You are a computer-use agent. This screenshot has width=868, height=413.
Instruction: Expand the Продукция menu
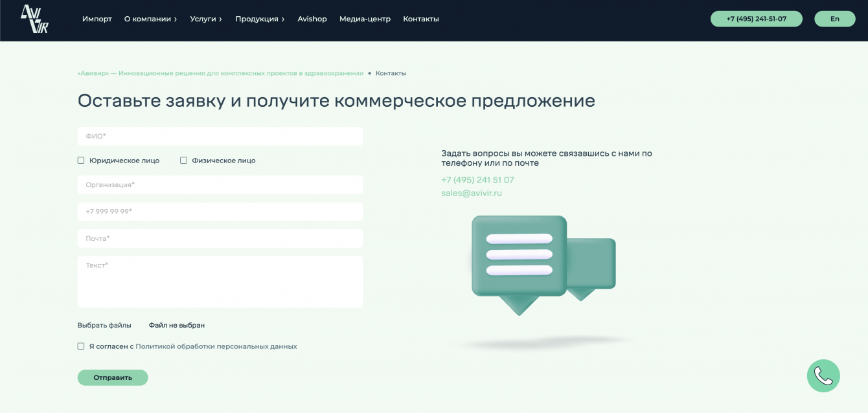coord(260,19)
